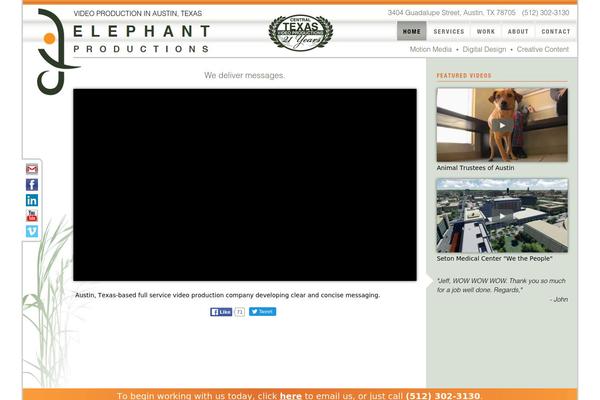Click the Facebook like count box
The height and width of the screenshot is (400, 600).
pos(240,312)
